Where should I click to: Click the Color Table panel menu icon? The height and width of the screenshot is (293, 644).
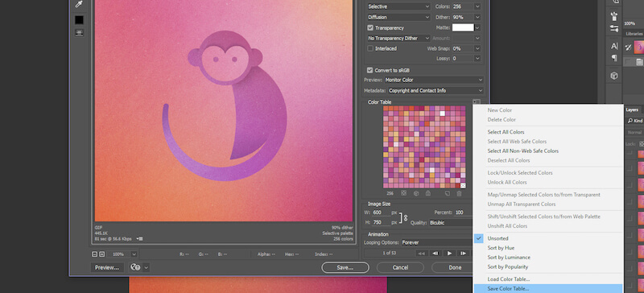(x=476, y=102)
